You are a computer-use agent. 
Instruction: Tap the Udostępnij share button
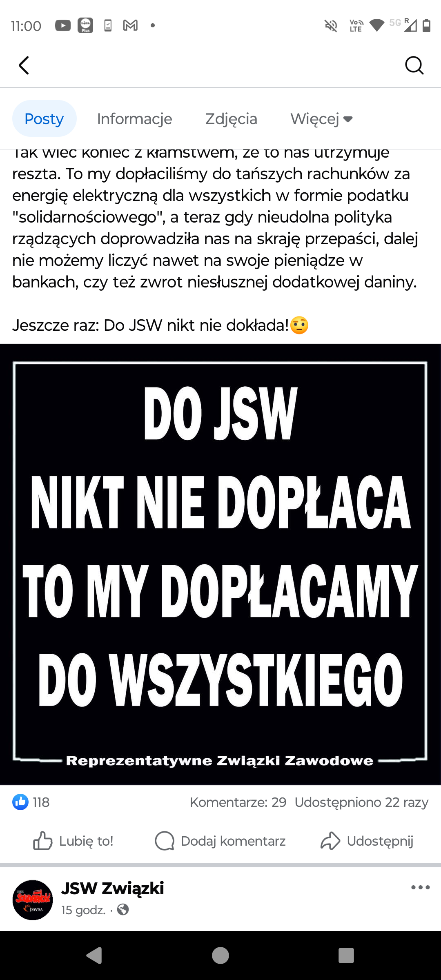[367, 841]
